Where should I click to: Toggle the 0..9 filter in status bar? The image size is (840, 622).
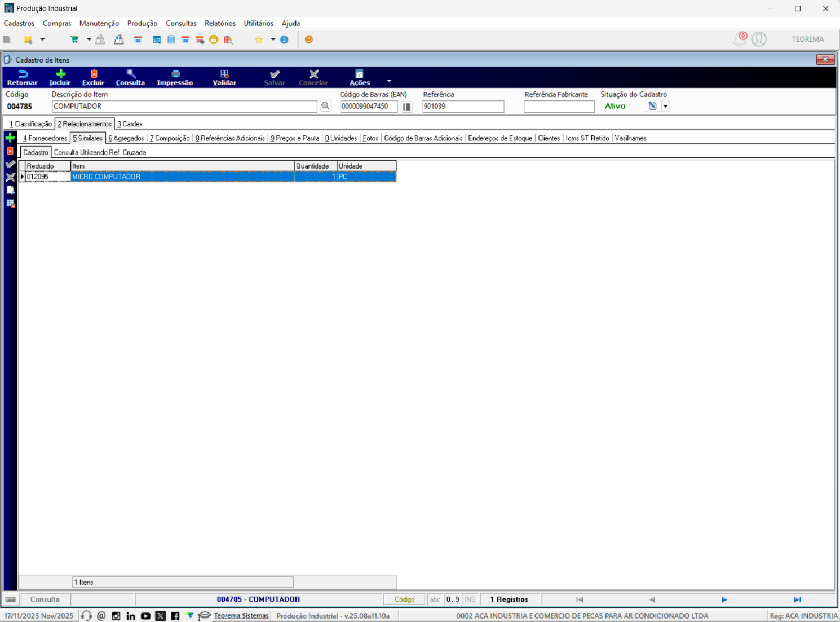[453, 599]
